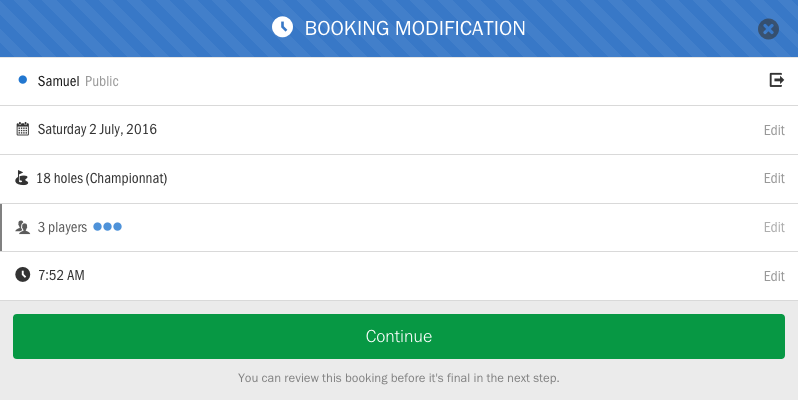The image size is (798, 400).
Task: Edit the number of players
Action: point(774,227)
